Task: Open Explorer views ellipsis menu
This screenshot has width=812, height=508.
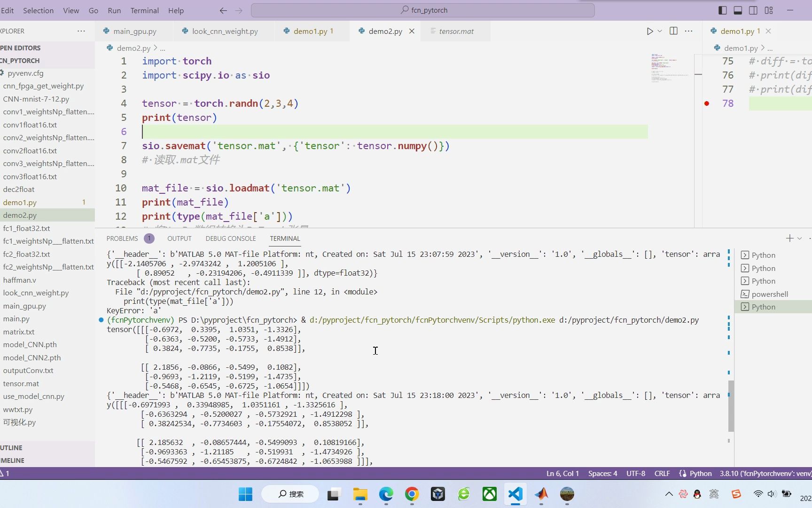Action: 81,31
